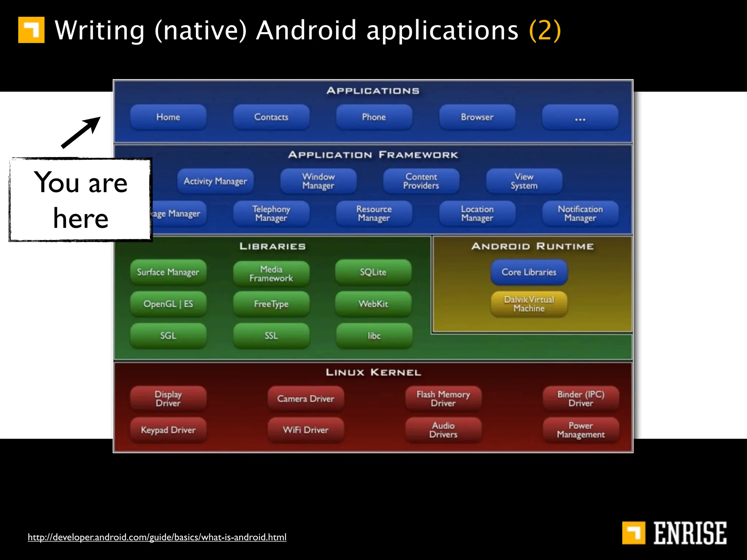Select the Notification Manager block
The width and height of the screenshot is (747, 560).
coord(580,214)
